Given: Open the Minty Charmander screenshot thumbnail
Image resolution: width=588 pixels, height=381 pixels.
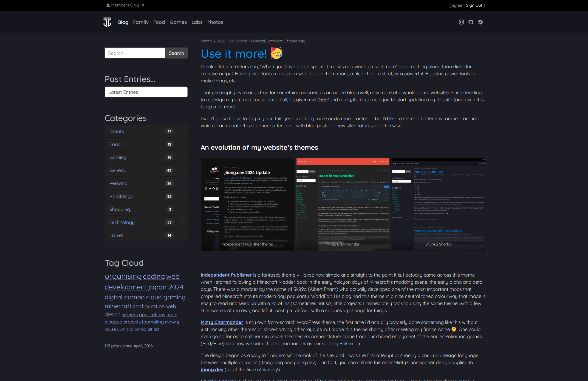Looking at the screenshot, I should pyautogui.click(x=343, y=204).
